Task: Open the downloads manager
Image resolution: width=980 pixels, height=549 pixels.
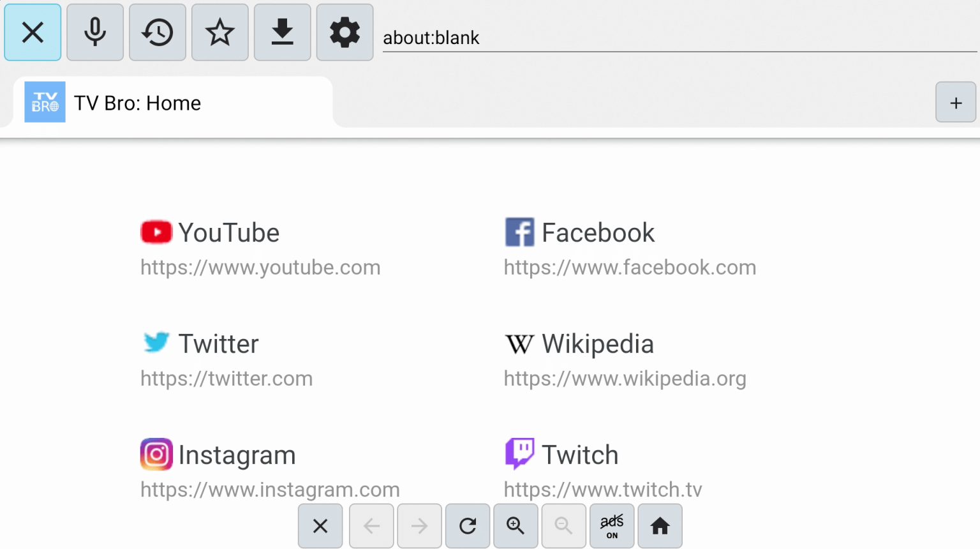Action: (x=282, y=33)
